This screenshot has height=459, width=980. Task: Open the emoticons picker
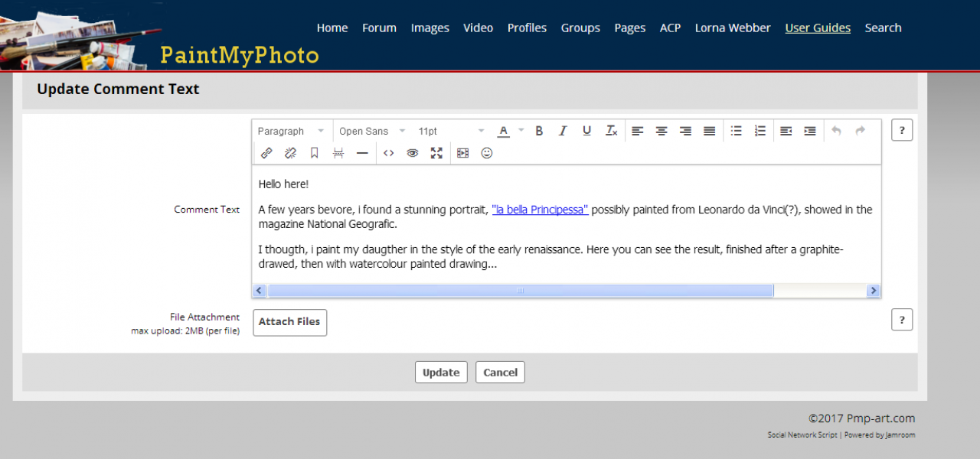tap(486, 153)
